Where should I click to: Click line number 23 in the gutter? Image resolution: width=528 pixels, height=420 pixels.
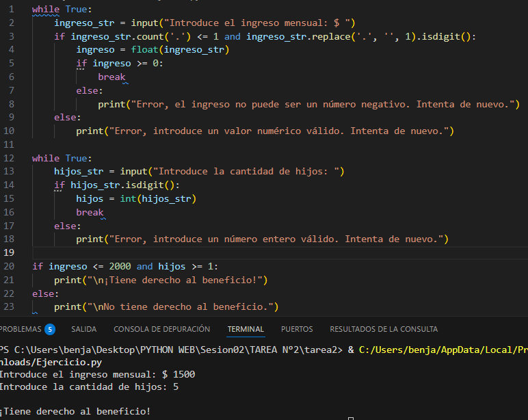[9, 306]
